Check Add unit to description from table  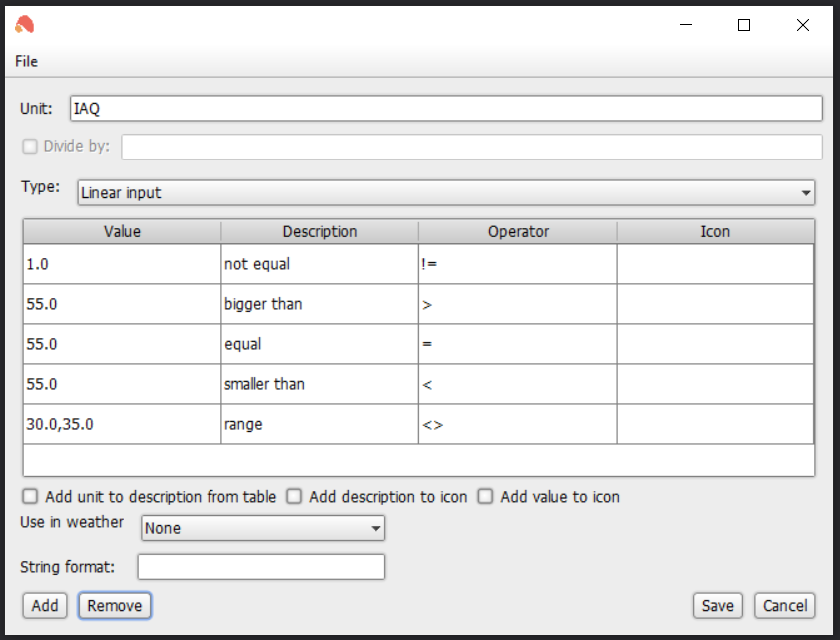30,497
